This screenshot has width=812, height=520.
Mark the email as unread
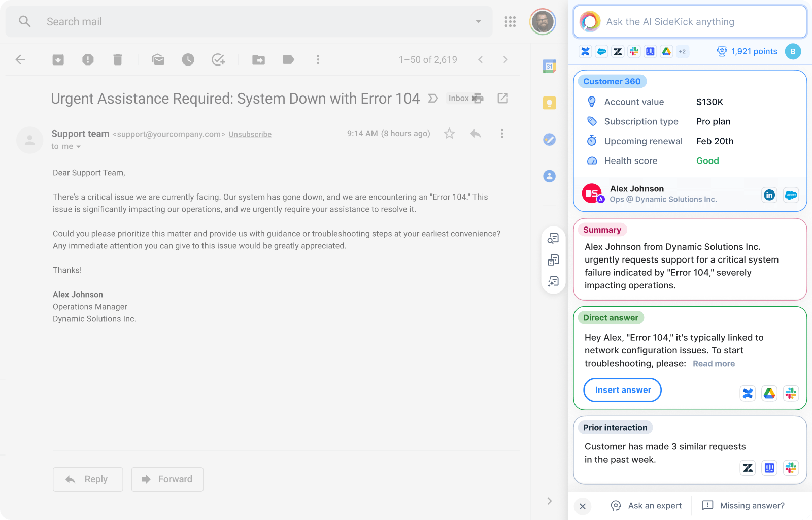pyautogui.click(x=158, y=60)
